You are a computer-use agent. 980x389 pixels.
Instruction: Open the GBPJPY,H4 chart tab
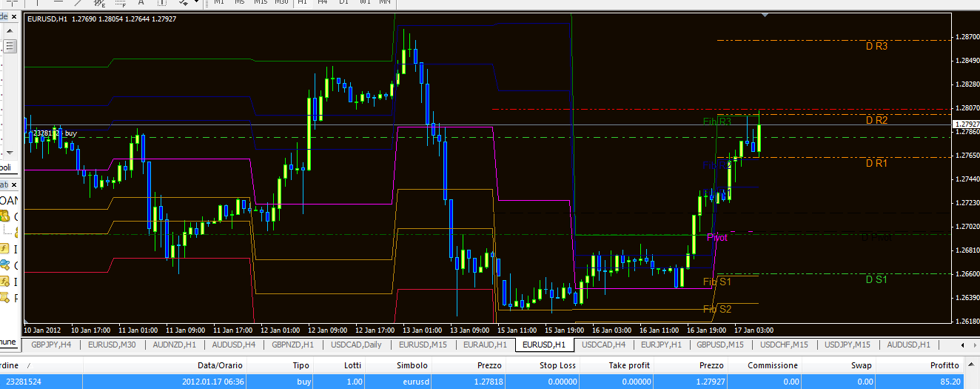coord(51,345)
